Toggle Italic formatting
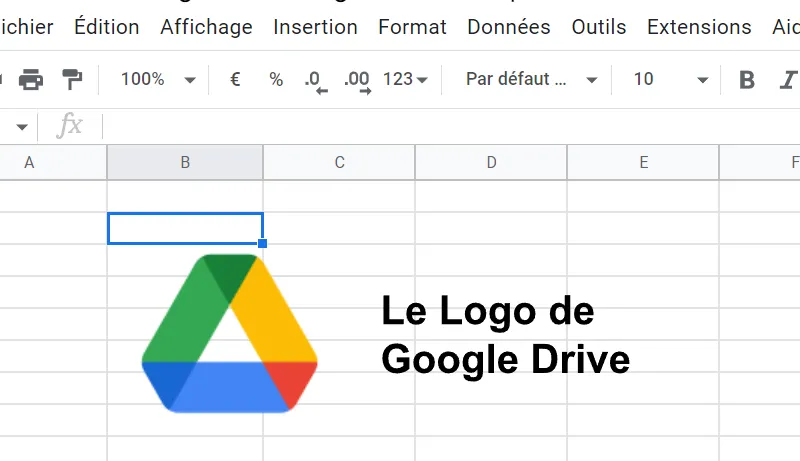Image resolution: width=800 pixels, height=461 pixels. coord(788,80)
